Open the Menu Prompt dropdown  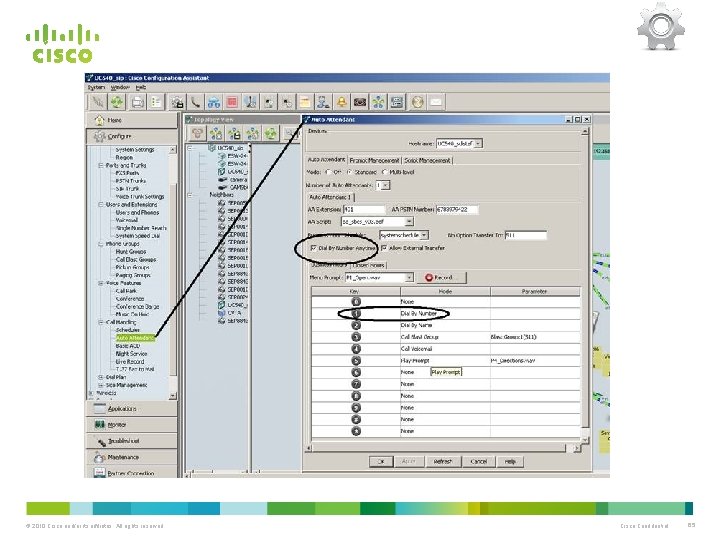tap(409, 277)
